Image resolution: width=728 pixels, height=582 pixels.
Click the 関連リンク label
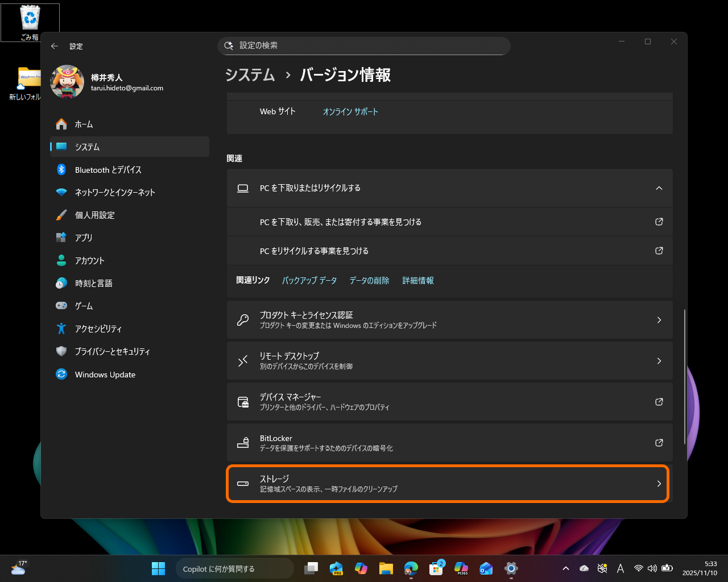tap(253, 280)
